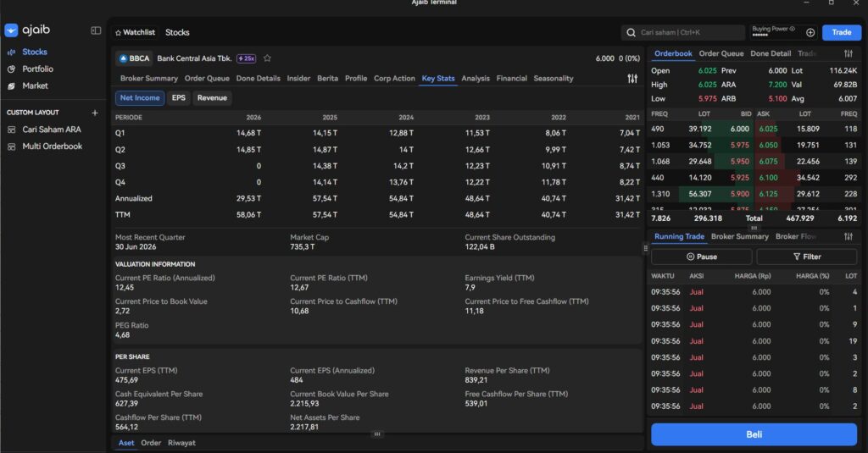Click ARA price 7.200
The height and width of the screenshot is (453, 868).
pos(777,85)
